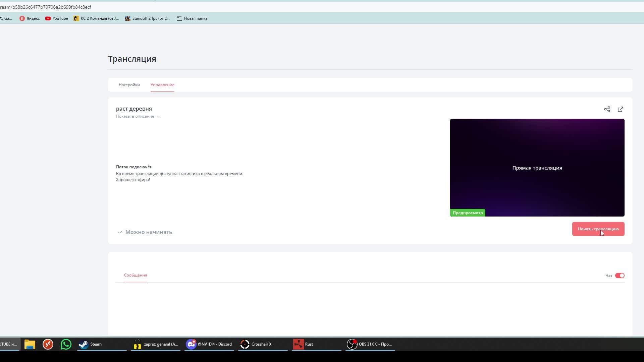Screen dimensions: 644x362
Task: Switch to Crosshair X in taskbar
Action: point(256,344)
